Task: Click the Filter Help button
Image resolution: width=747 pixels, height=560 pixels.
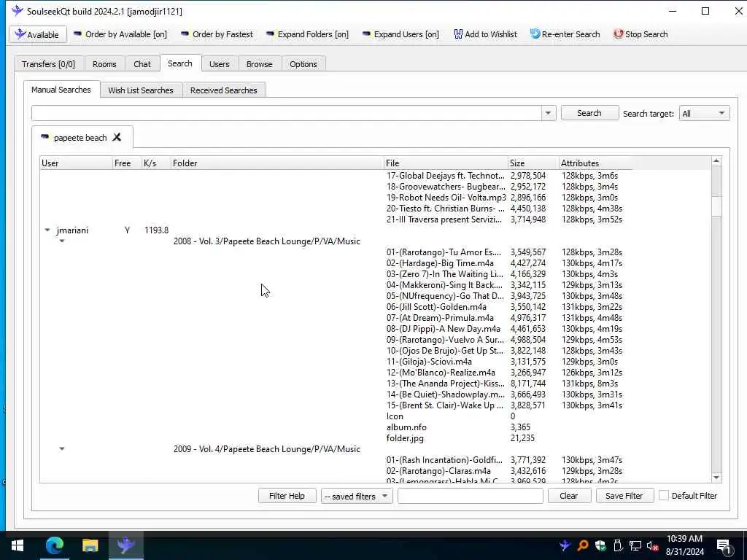Action: 287,496
